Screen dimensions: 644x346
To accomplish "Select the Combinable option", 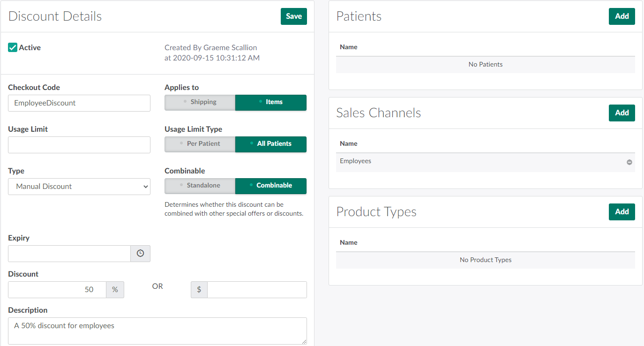I will coord(271,186).
